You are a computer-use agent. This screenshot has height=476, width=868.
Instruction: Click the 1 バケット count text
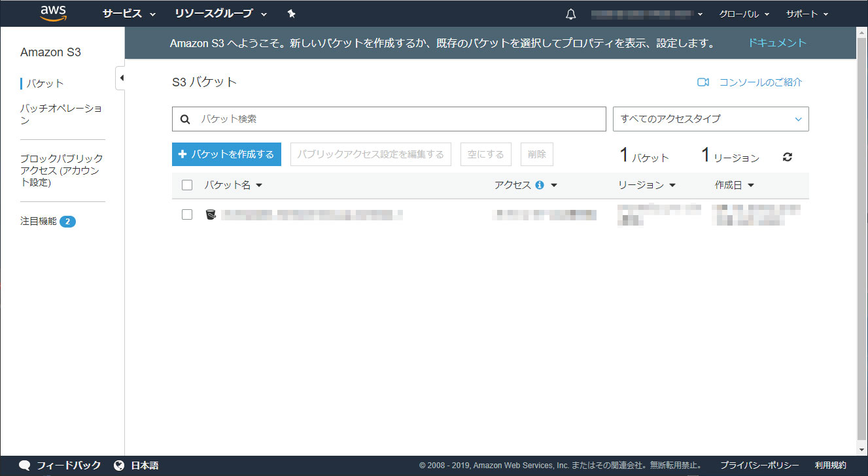coord(644,156)
